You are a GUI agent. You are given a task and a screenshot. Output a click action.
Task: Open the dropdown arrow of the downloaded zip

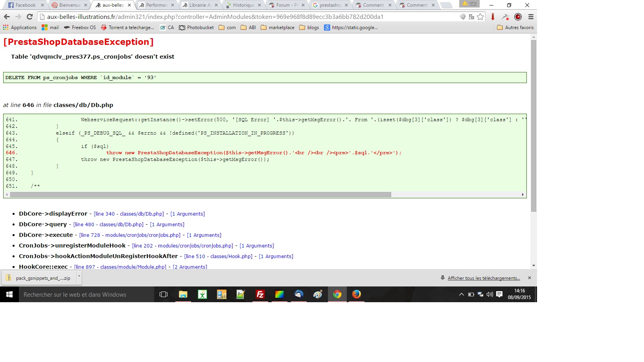(79, 276)
